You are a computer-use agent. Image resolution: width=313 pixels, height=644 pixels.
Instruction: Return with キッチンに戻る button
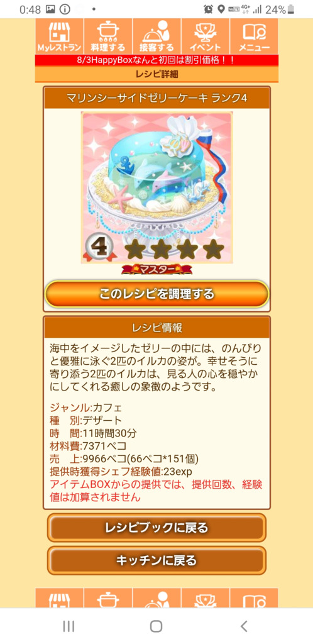pos(156,560)
